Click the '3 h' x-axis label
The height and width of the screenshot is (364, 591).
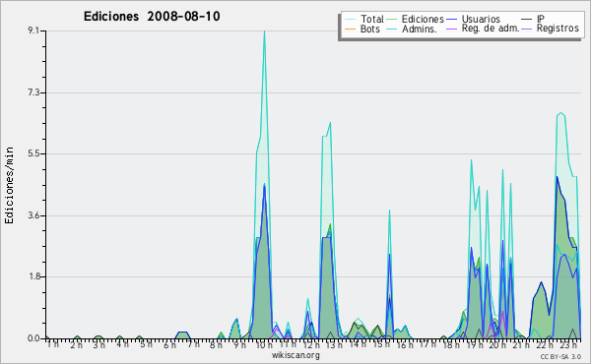[99, 344]
